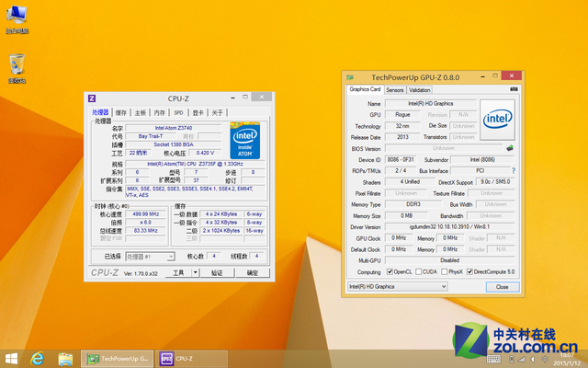The height and width of the screenshot is (368, 588).
Task: Switch to the 主板 tab in CPU-Z
Action: coord(141,112)
